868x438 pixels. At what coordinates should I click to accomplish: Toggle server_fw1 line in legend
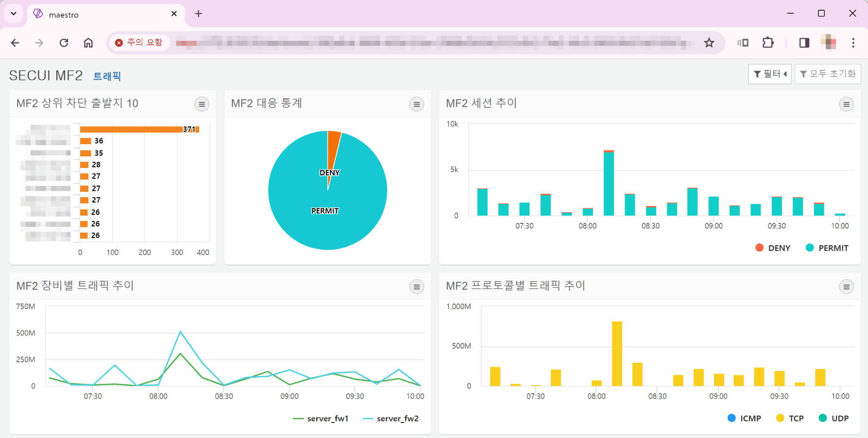click(321, 419)
